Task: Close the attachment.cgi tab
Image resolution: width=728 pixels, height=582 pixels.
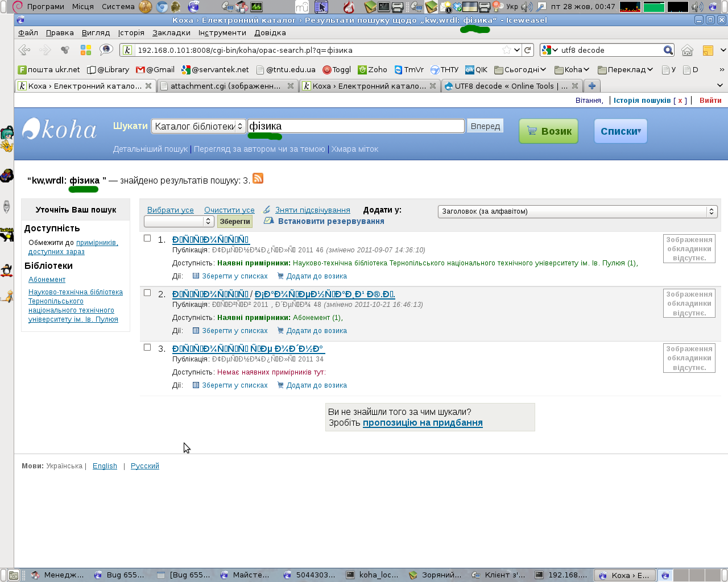Action: click(x=291, y=86)
